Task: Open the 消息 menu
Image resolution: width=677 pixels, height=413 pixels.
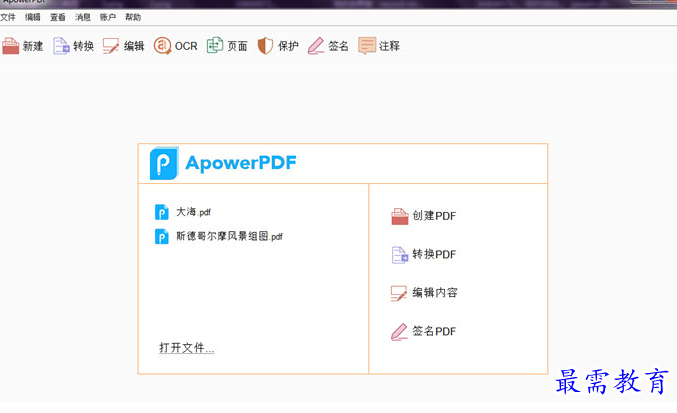Action: (x=83, y=17)
